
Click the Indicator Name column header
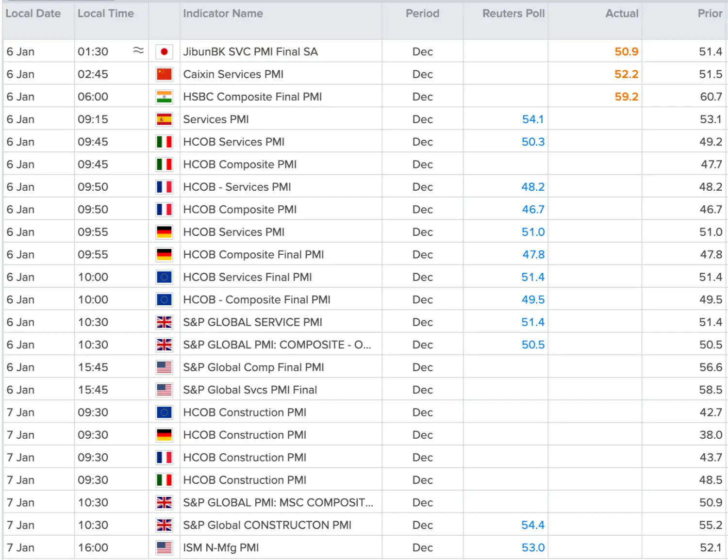point(223,14)
